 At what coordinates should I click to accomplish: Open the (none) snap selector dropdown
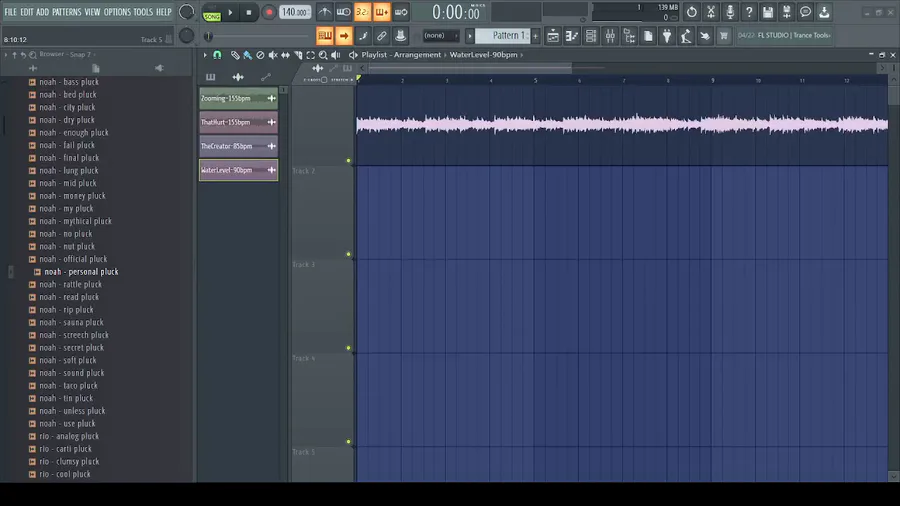pos(440,36)
